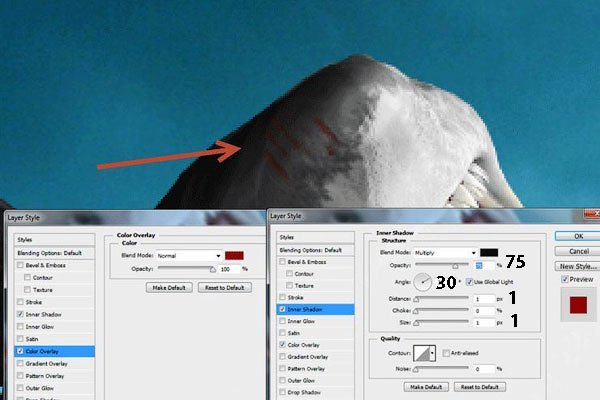Viewport: 600px width, 400px height.
Task: Open Inner Shadow Blend Mode dropdown set to Multiply
Action: (445, 253)
